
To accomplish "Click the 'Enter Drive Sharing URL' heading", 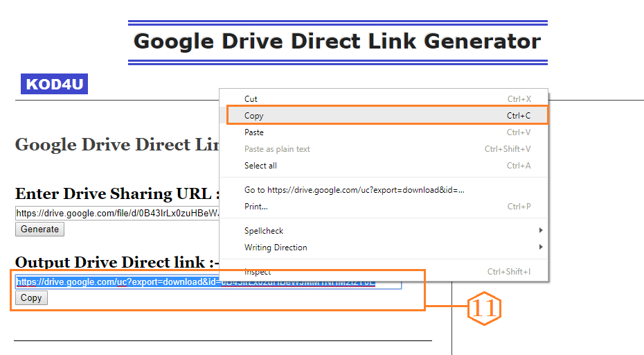I will pyautogui.click(x=117, y=193).
